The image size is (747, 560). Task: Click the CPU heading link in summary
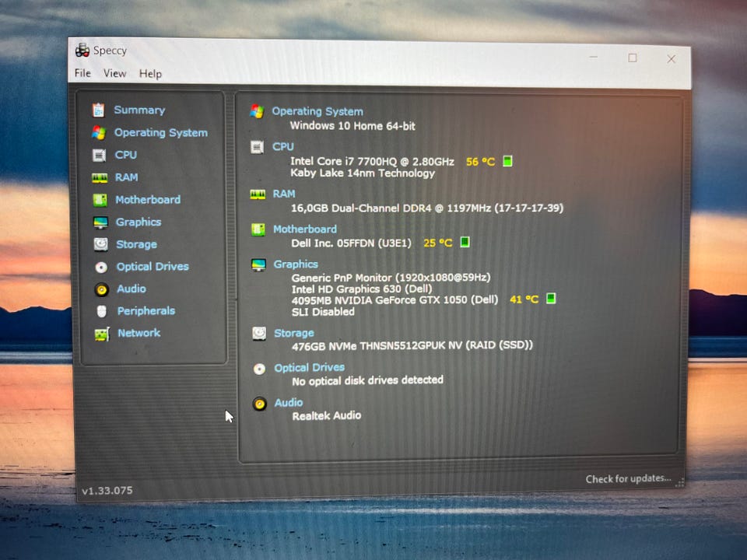click(x=283, y=147)
